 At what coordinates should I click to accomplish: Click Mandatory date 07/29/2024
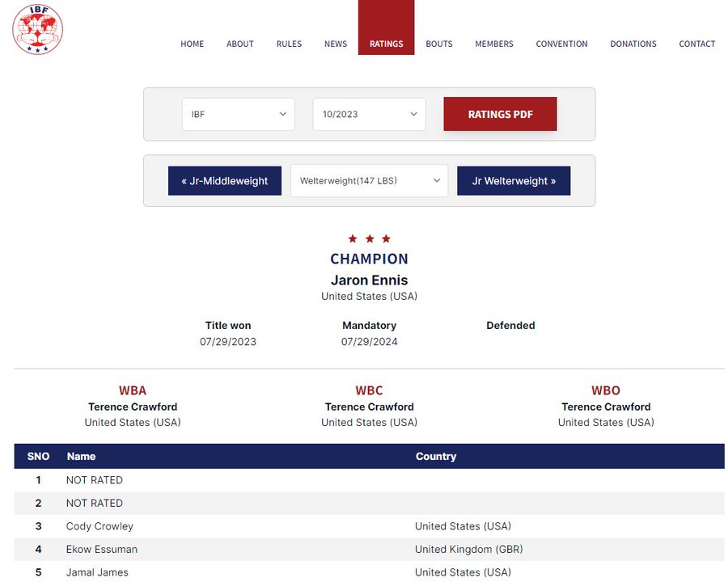point(369,342)
